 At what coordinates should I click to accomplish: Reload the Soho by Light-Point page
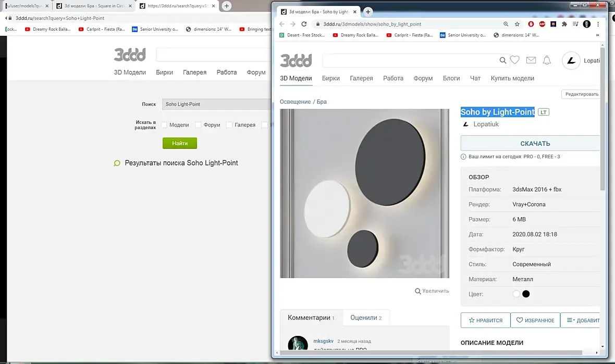(304, 24)
